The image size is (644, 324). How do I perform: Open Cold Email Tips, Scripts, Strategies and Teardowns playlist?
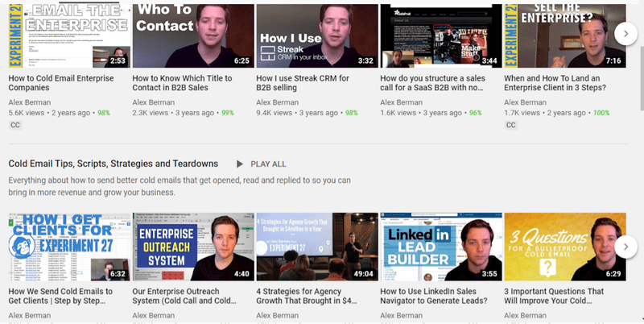[114, 164]
